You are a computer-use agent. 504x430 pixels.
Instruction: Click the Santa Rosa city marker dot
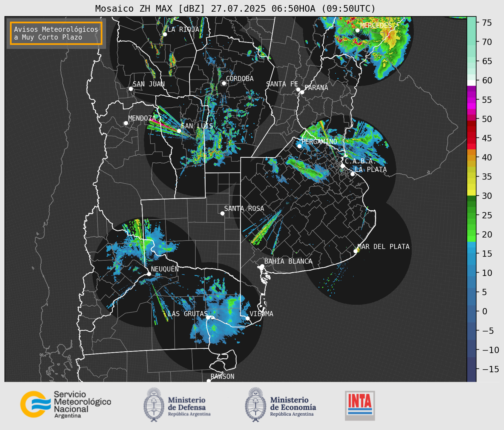tap(222, 213)
